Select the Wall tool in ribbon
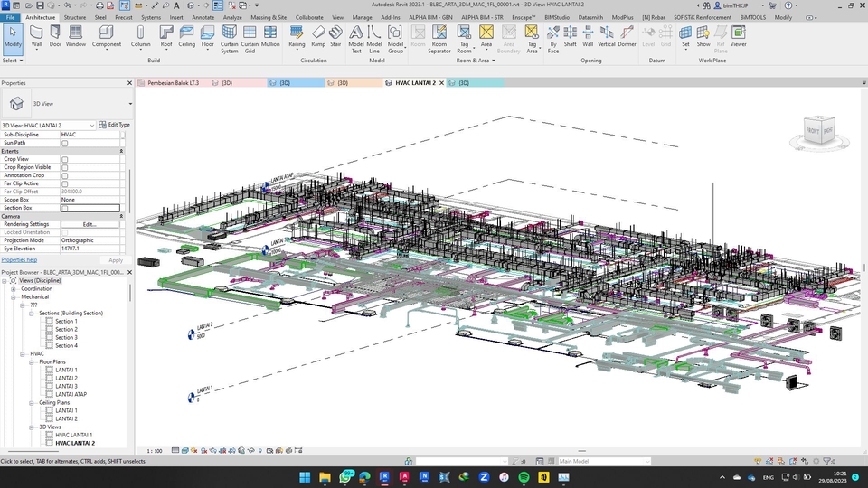 tap(37, 36)
